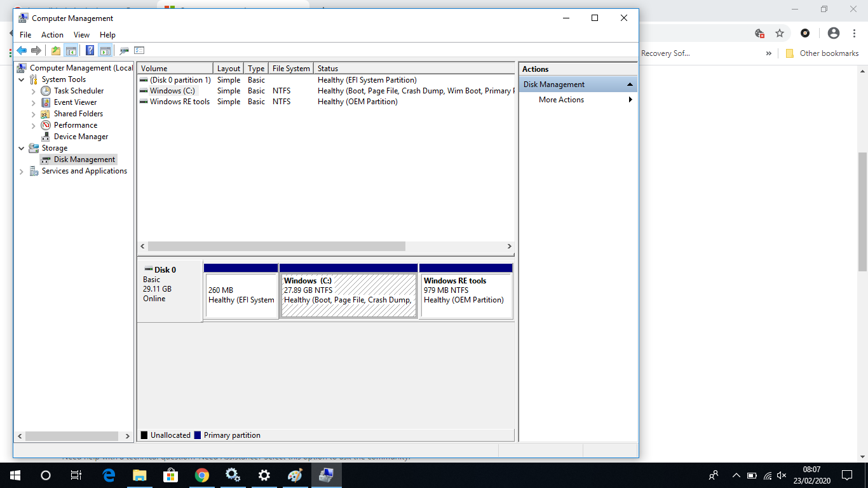Click the black Unallocated legend swatch
Screen dimensions: 868x488
point(144,435)
